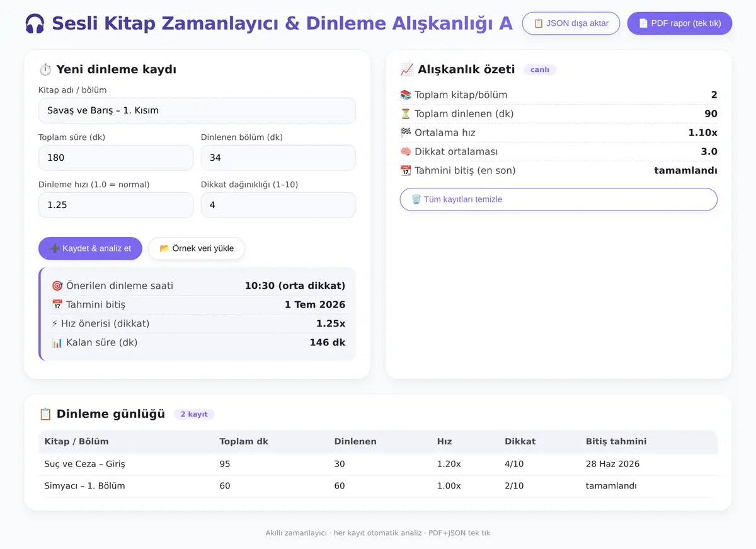Click the bar chart icon next to Kalan süre
756x549 pixels.
click(57, 343)
